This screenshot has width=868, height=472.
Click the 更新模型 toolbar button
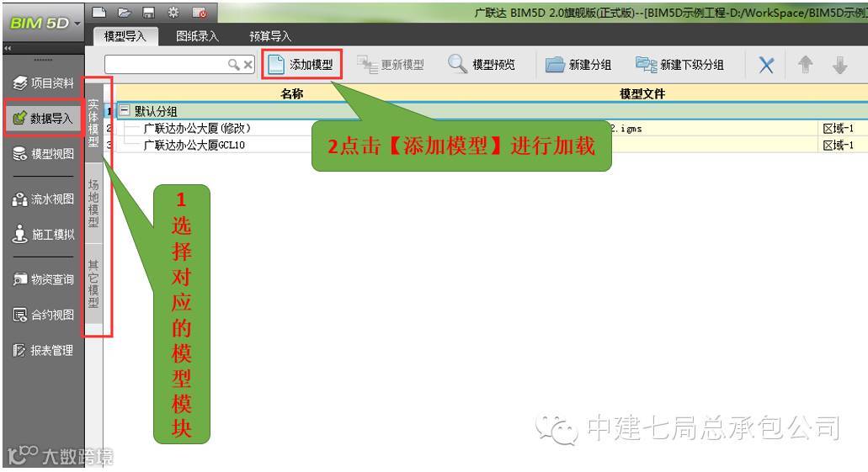click(x=391, y=65)
